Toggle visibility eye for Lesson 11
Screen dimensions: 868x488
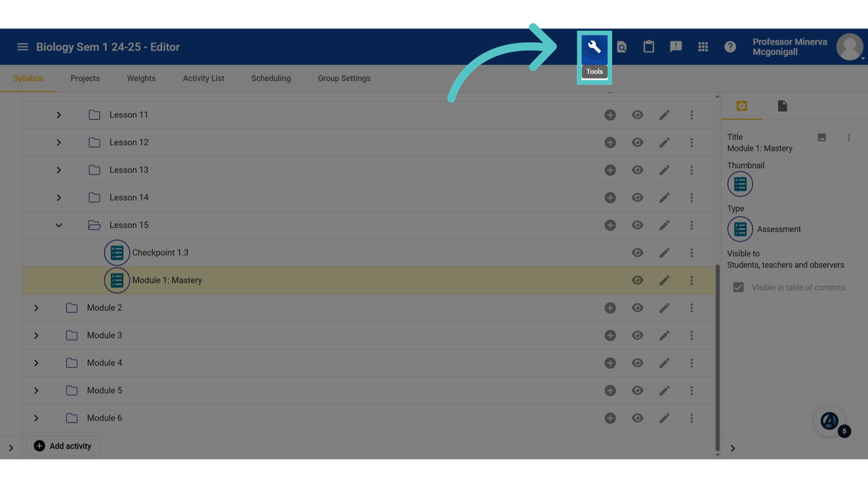coord(637,115)
